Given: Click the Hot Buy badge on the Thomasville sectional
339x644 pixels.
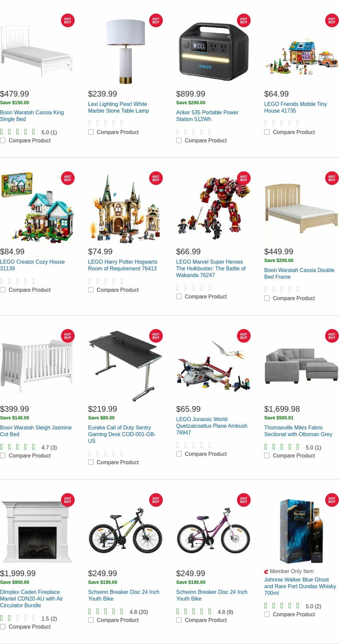Looking at the screenshot, I should click(x=331, y=336).
